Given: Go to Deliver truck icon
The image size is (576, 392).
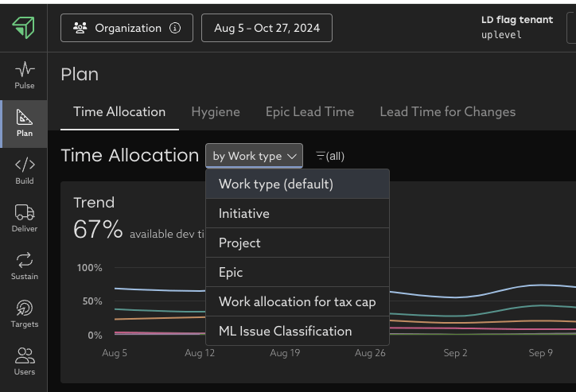Looking at the screenshot, I should [24, 218].
